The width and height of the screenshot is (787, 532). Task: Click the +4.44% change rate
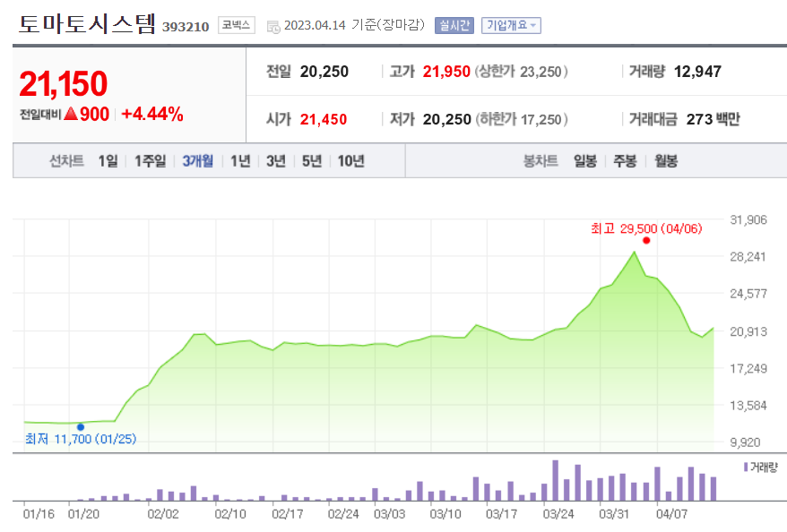click(152, 114)
